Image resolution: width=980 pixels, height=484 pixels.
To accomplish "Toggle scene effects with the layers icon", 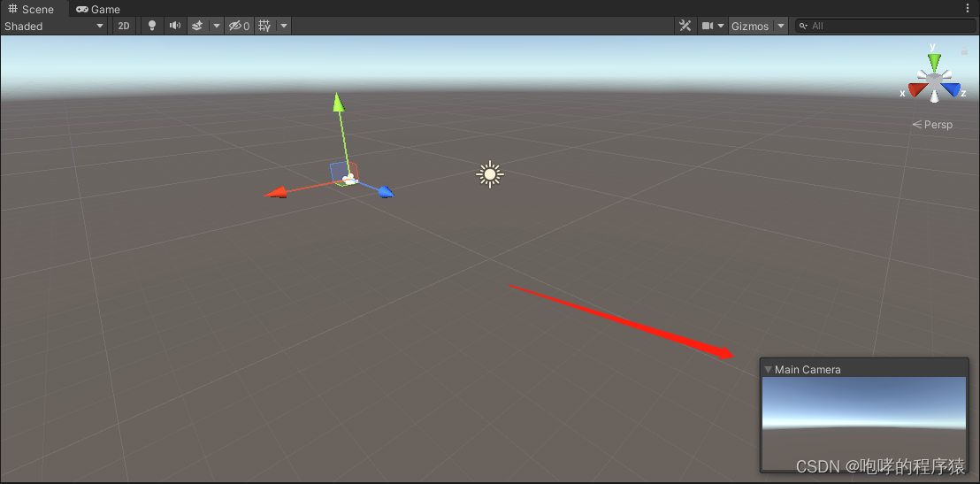I will [197, 26].
